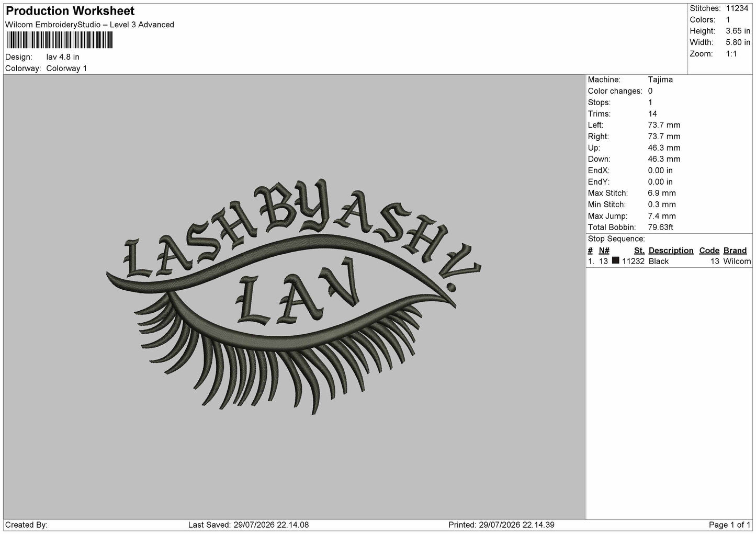Click the Left value 73.7 mm
Viewport: 756px width, 534px height.
click(x=664, y=125)
